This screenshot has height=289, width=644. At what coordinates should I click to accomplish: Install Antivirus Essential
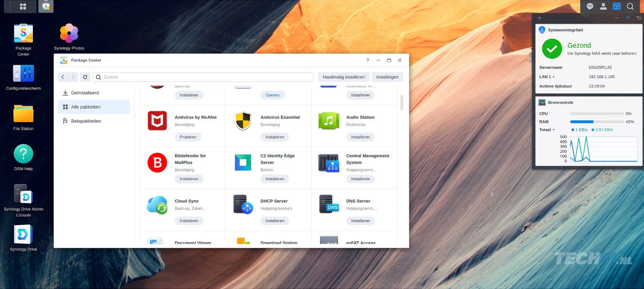[275, 137]
